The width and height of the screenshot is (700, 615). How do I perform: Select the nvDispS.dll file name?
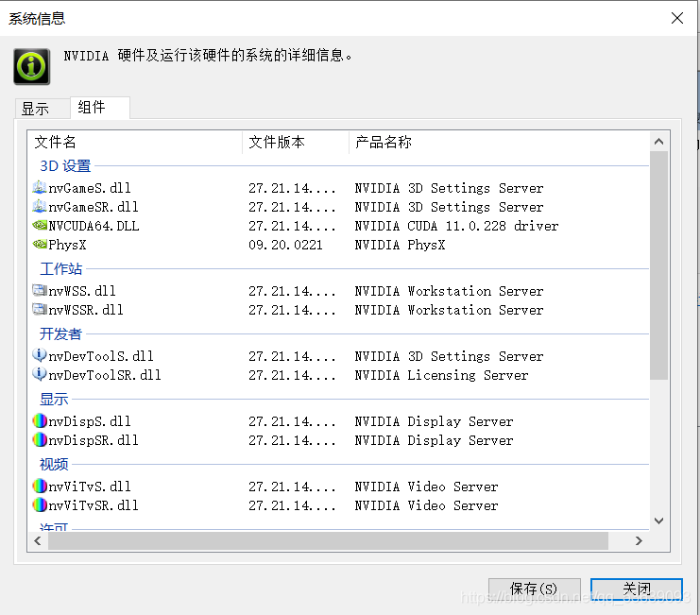coord(90,421)
